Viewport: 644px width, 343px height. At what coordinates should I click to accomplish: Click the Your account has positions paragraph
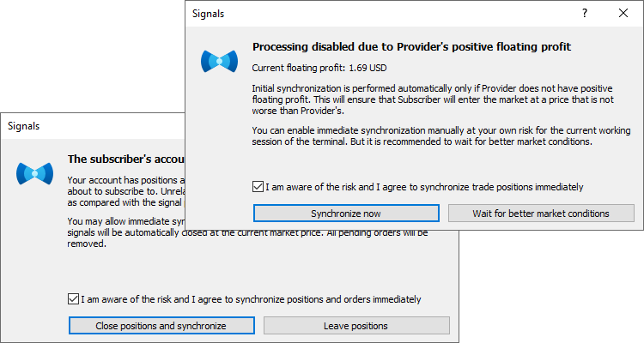(x=126, y=191)
